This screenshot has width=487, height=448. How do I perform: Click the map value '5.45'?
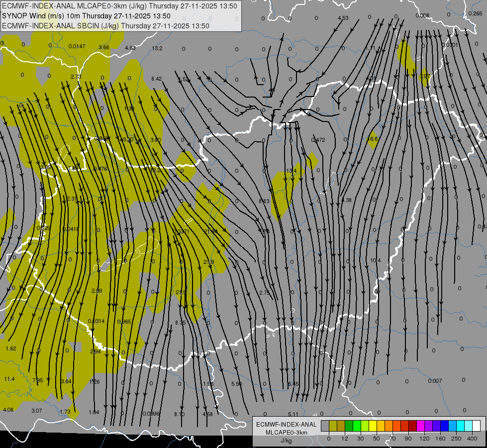(293, 384)
